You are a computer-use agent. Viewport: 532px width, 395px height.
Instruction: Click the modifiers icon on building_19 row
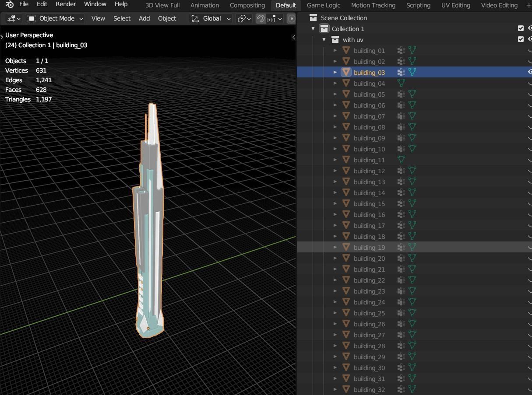click(x=401, y=247)
